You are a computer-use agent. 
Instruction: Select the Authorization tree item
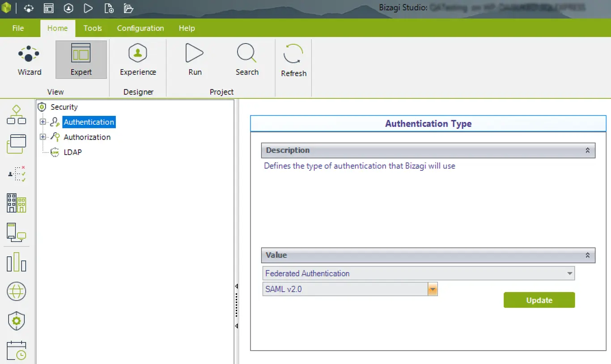pyautogui.click(x=87, y=137)
